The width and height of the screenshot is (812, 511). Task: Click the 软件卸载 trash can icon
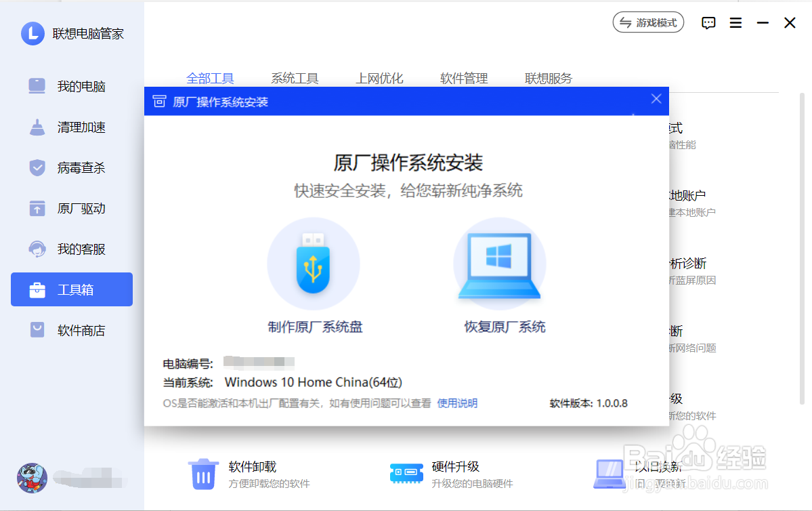pyautogui.click(x=203, y=474)
